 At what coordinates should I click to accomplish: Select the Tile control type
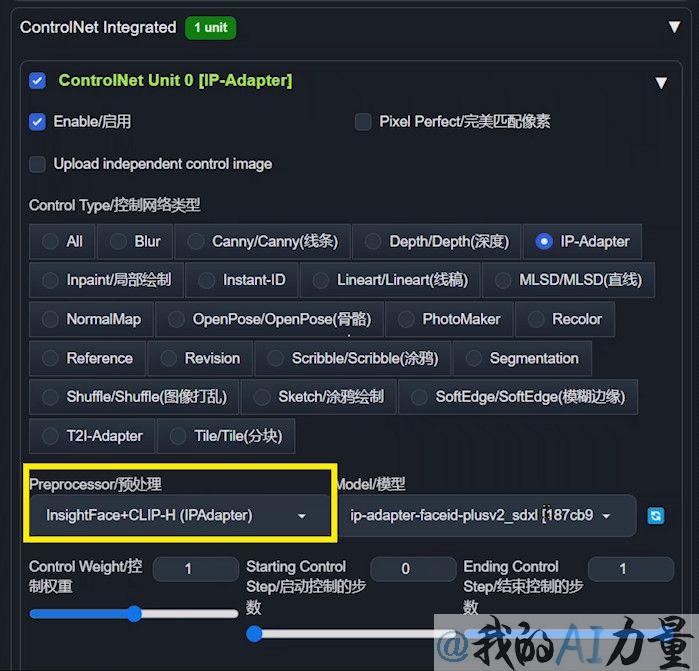(x=226, y=436)
